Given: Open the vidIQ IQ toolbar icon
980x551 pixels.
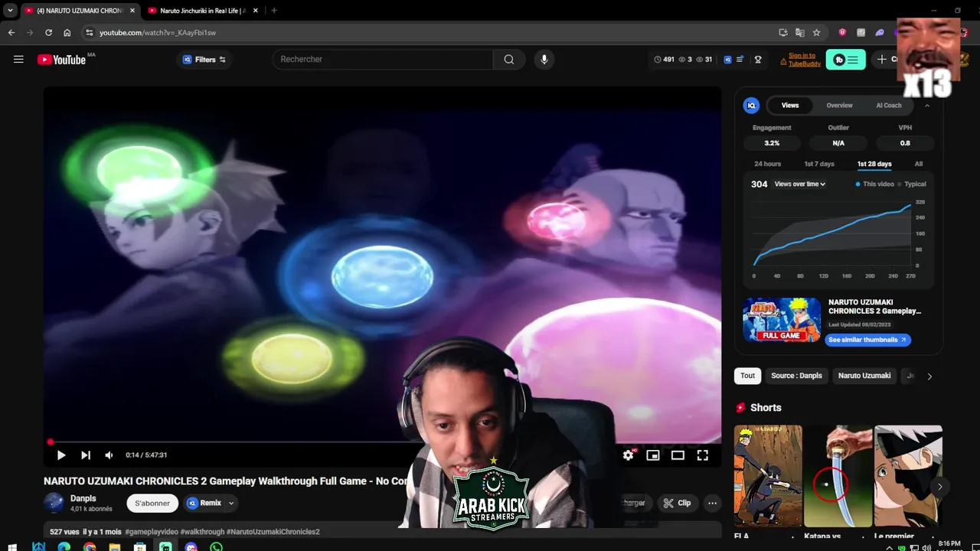Looking at the screenshot, I should point(727,59).
